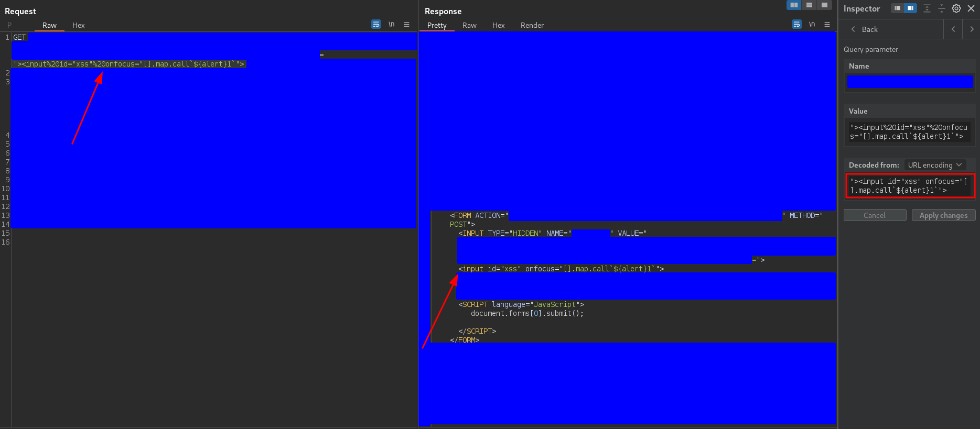Screen dimensions: 980x429
Task: Open the Response Render tab
Action: (532, 25)
